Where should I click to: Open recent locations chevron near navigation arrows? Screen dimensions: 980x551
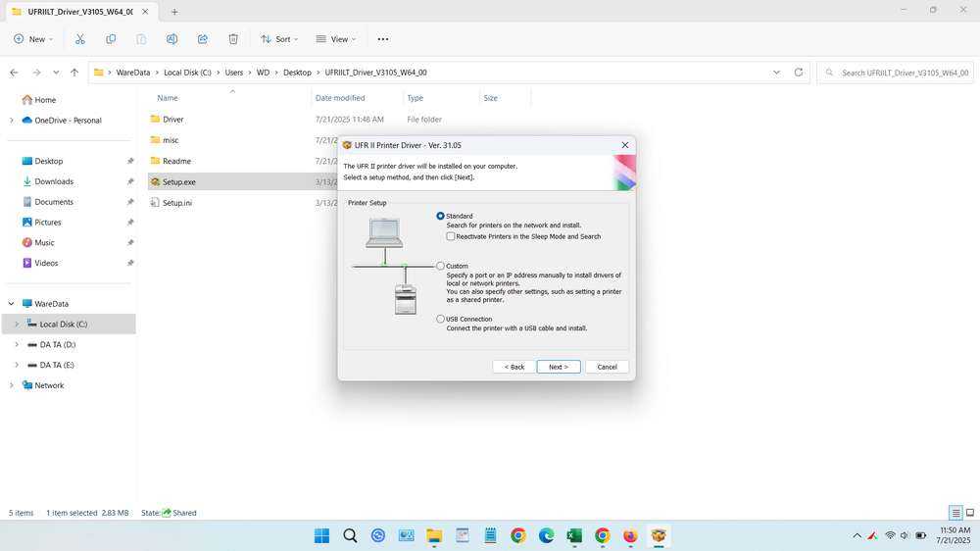(x=56, y=73)
